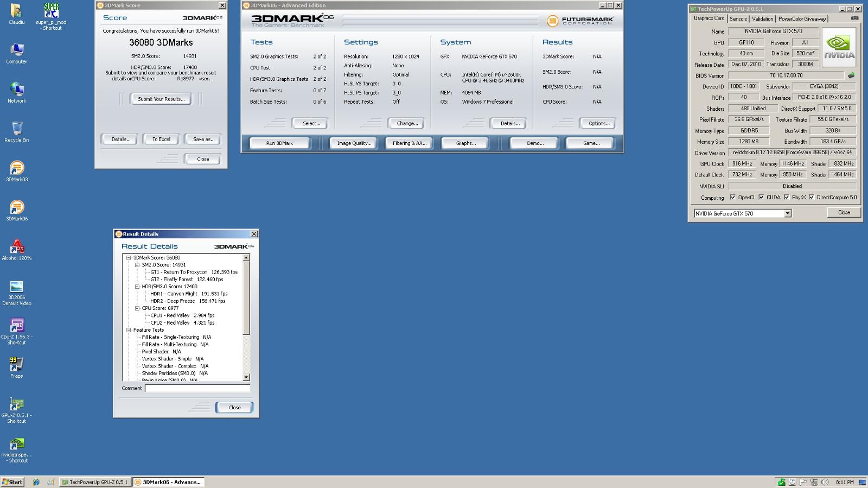The width and height of the screenshot is (868, 488).
Task: Collapse the CPU Score: 8977 node
Action: (137, 308)
